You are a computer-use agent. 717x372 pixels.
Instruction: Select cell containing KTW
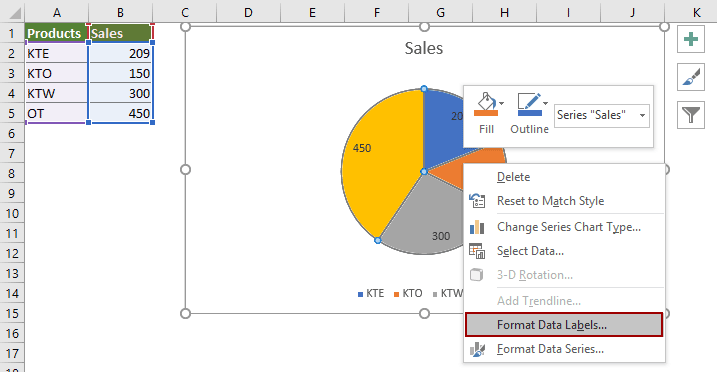pos(56,94)
